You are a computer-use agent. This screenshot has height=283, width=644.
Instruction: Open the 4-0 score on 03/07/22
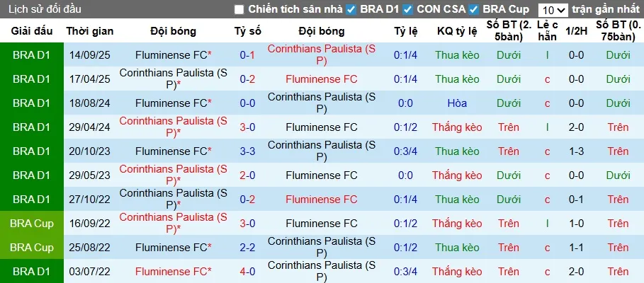point(247,272)
